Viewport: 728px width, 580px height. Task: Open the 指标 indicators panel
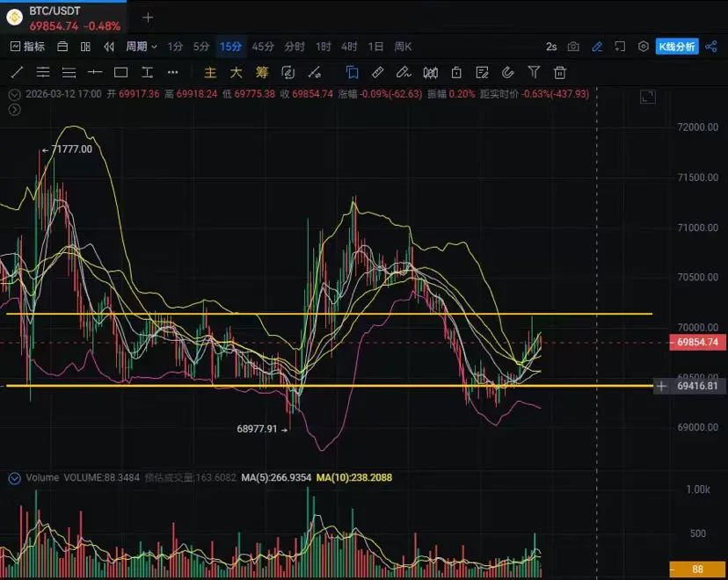27,47
